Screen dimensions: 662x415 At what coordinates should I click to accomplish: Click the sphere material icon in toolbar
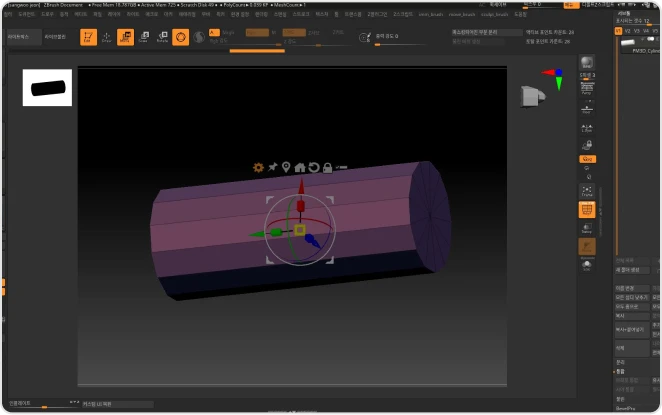click(199, 37)
